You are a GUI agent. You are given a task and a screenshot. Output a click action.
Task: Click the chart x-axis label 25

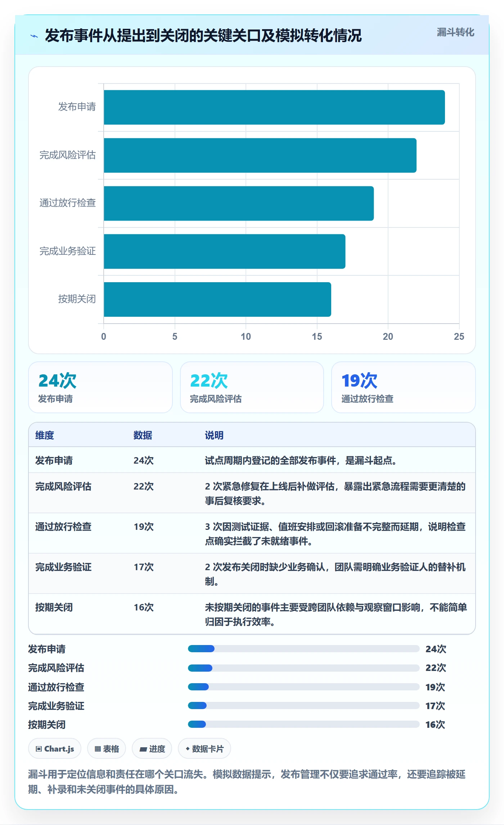coord(459,337)
